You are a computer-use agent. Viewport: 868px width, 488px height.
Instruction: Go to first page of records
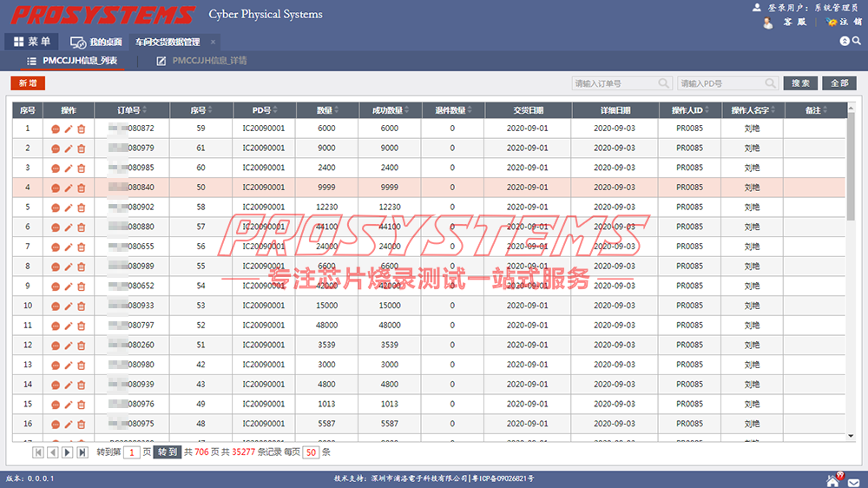coord(38,452)
